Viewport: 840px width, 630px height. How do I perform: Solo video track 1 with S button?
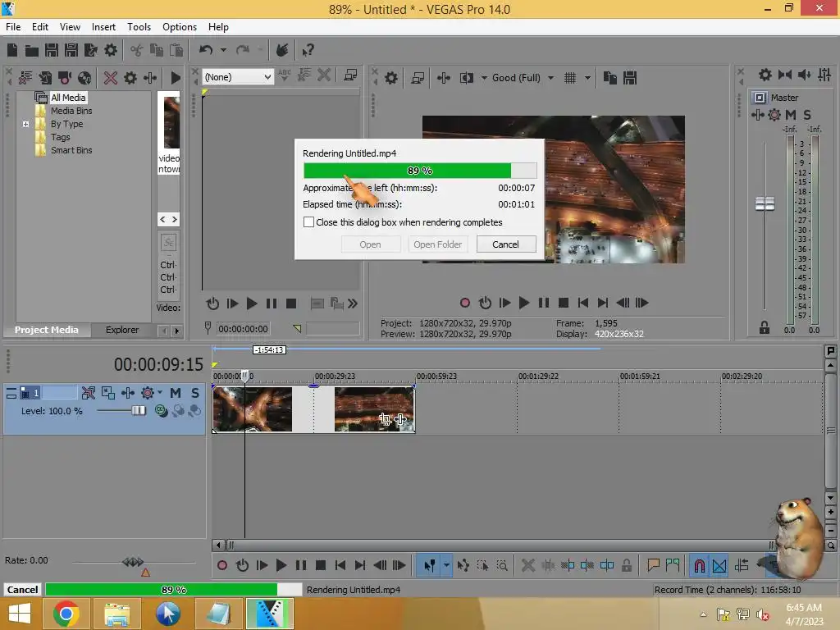click(195, 393)
